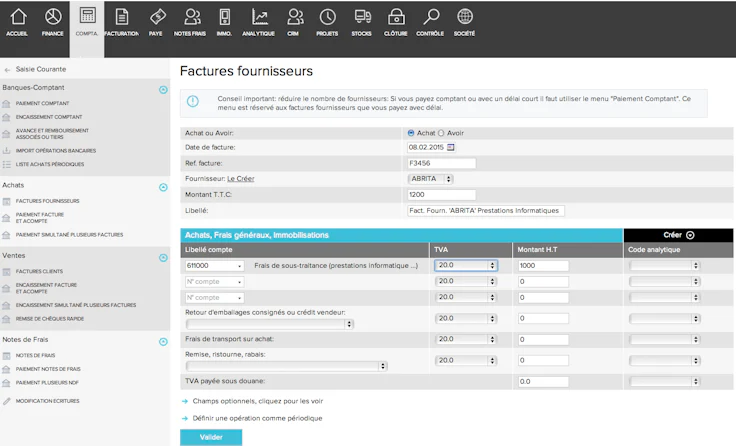Open Paiement Notes de Frais

coord(48,369)
